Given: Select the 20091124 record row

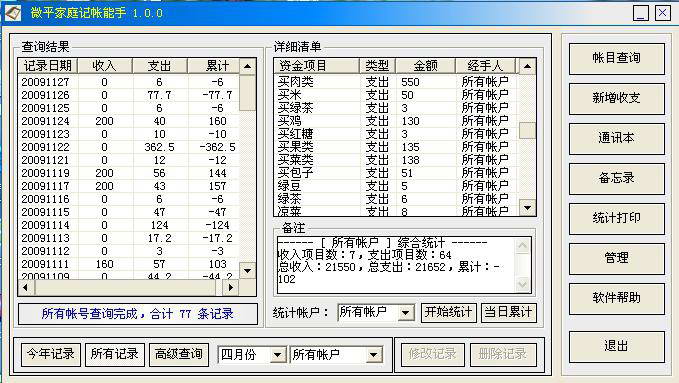Looking at the screenshot, I should tap(129, 121).
